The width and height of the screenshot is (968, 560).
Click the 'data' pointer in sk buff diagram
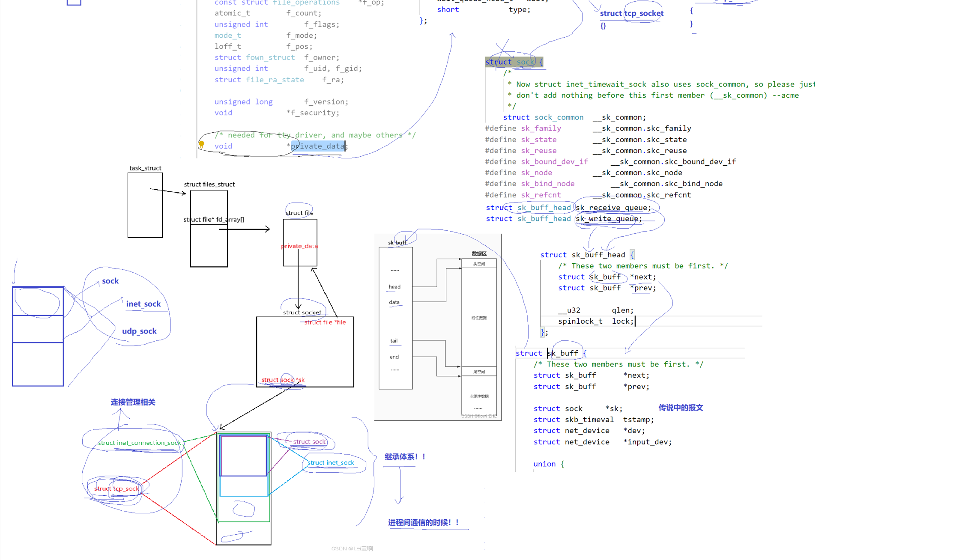coord(394,302)
